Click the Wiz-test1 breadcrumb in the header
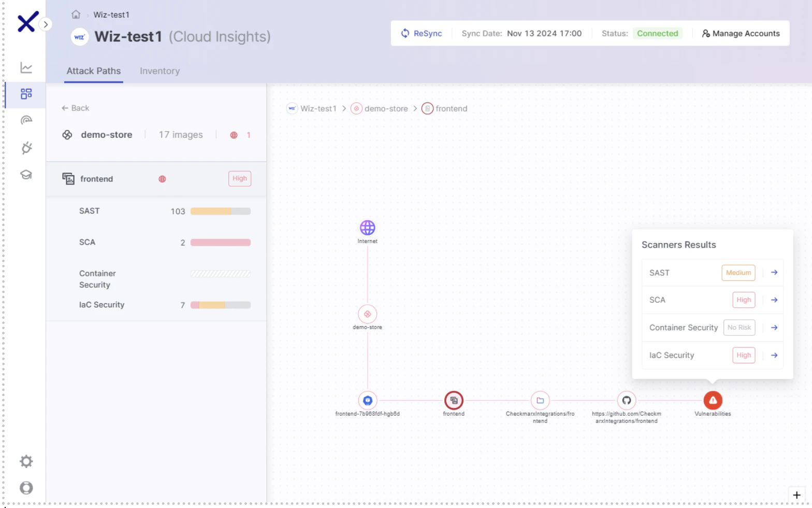Viewport: 812px width, 508px height. [111, 15]
